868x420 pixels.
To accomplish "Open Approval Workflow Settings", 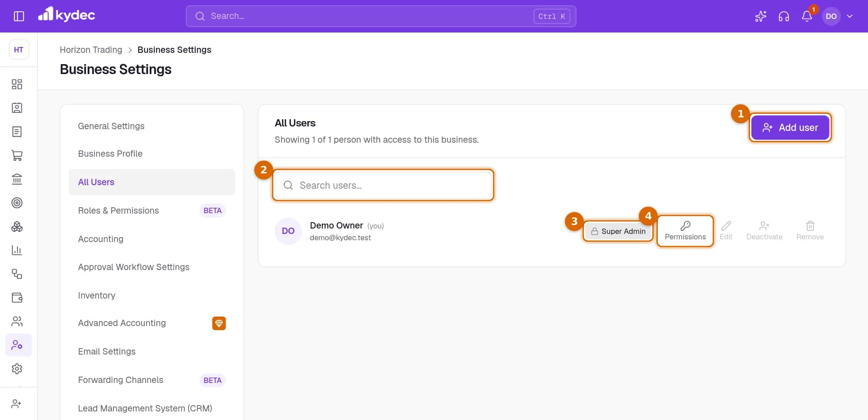I will click(151, 267).
